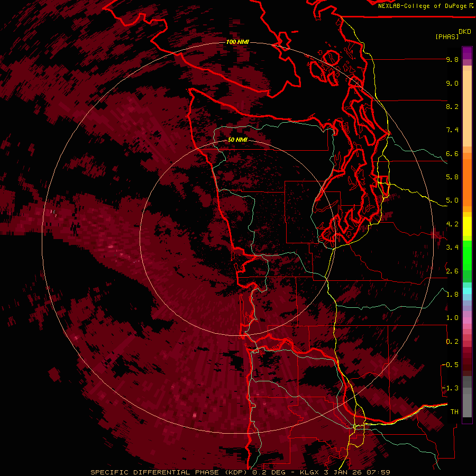Screen dimensions: 476x476
Task: Click the 3 JAN 26 07:59 timestamp
Action: point(357,472)
